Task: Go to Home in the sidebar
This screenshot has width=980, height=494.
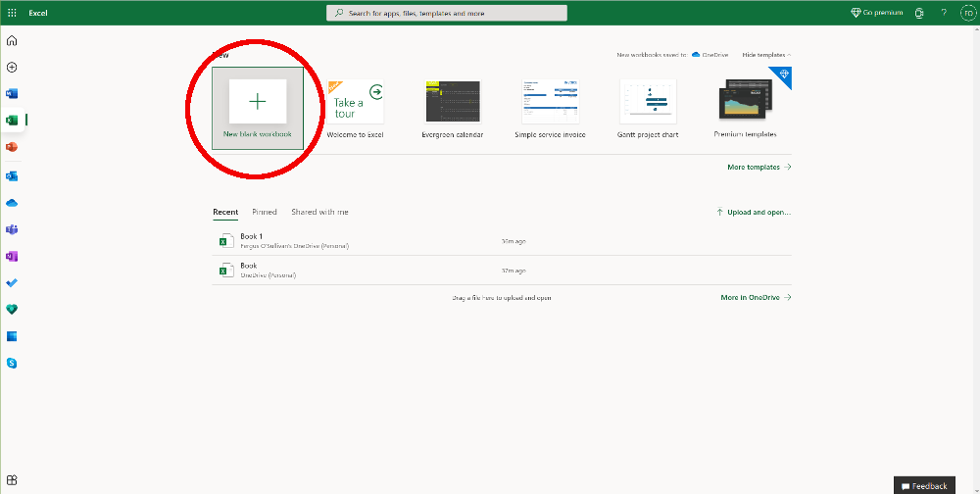Action: (12, 41)
